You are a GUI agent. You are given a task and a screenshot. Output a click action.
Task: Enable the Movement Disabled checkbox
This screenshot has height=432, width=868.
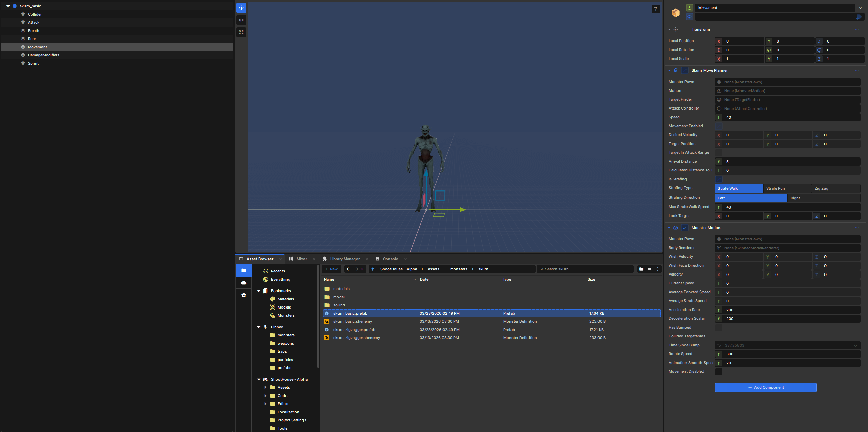(x=719, y=372)
